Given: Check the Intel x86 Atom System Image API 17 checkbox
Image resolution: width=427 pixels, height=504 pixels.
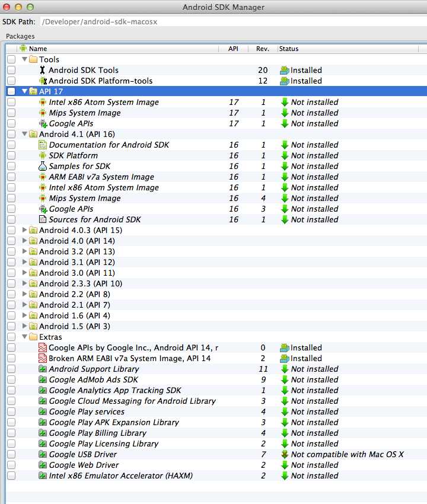Looking at the screenshot, I should (x=11, y=102).
